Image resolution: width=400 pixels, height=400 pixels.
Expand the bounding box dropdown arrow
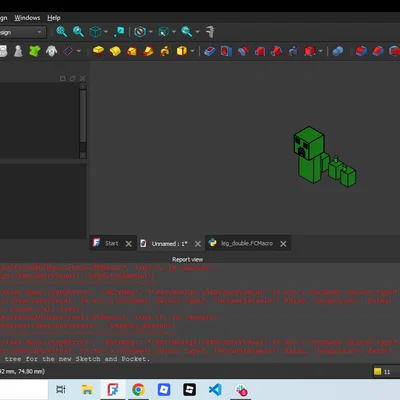[174, 32]
